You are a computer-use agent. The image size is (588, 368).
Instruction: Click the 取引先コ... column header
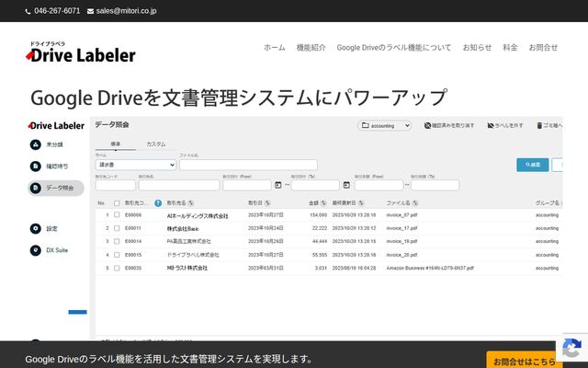coord(136,203)
